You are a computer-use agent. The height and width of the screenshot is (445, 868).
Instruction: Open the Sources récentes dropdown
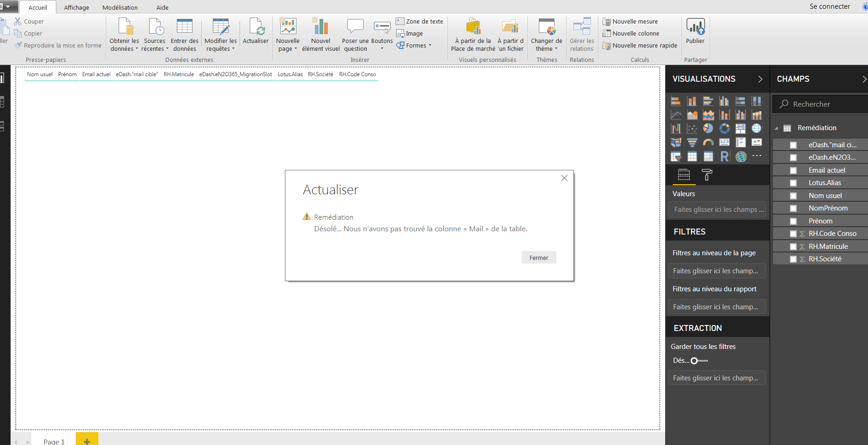pos(155,45)
